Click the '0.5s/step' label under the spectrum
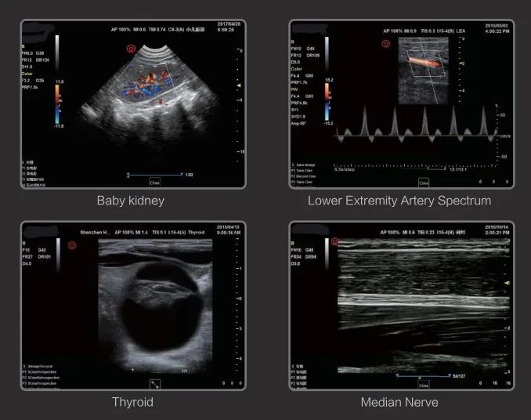The height and width of the screenshot is (420, 531). [x=344, y=169]
